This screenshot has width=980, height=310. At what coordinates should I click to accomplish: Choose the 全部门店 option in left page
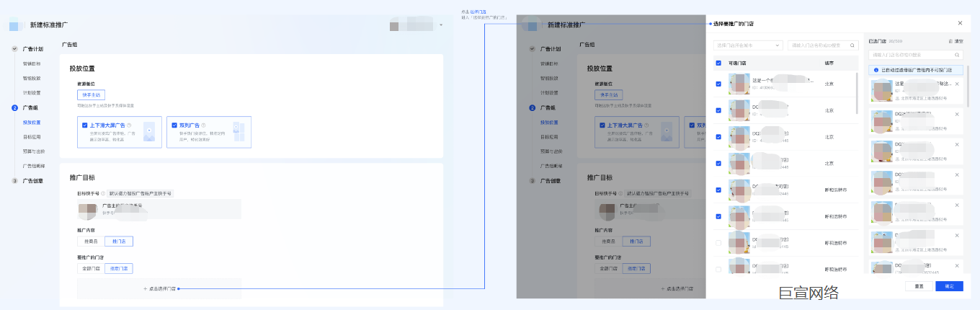(x=91, y=268)
